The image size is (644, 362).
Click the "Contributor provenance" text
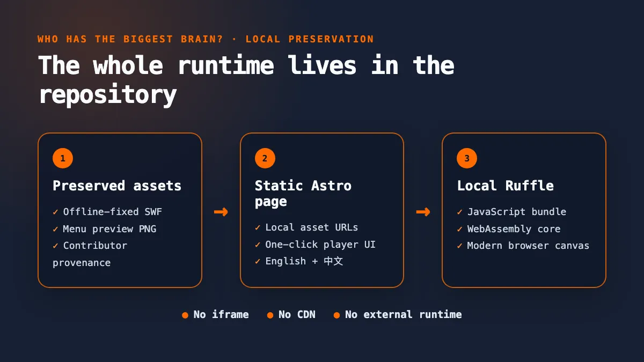click(x=90, y=254)
